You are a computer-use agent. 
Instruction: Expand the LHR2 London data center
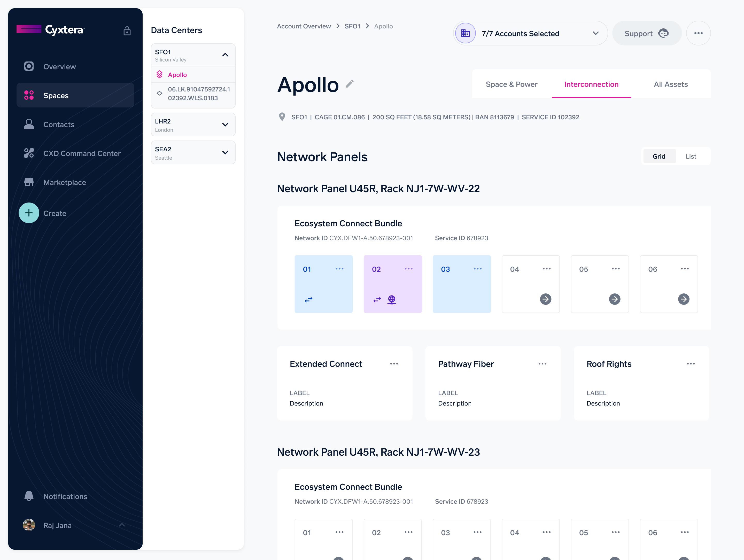click(225, 125)
